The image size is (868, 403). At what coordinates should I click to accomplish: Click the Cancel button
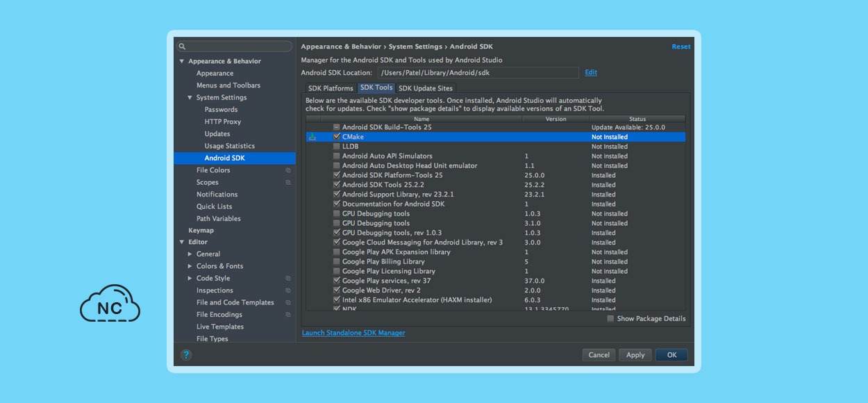click(599, 355)
